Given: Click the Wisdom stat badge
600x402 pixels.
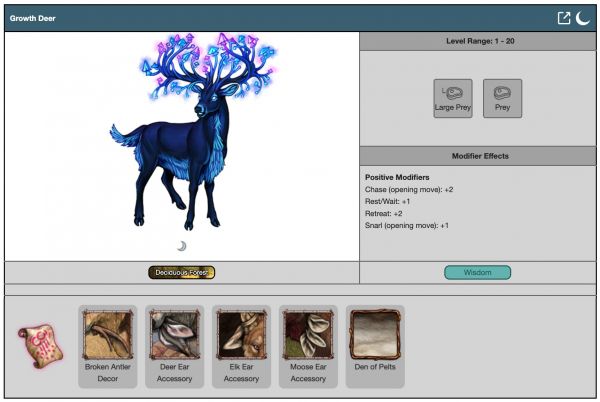Looking at the screenshot, I should (x=477, y=272).
